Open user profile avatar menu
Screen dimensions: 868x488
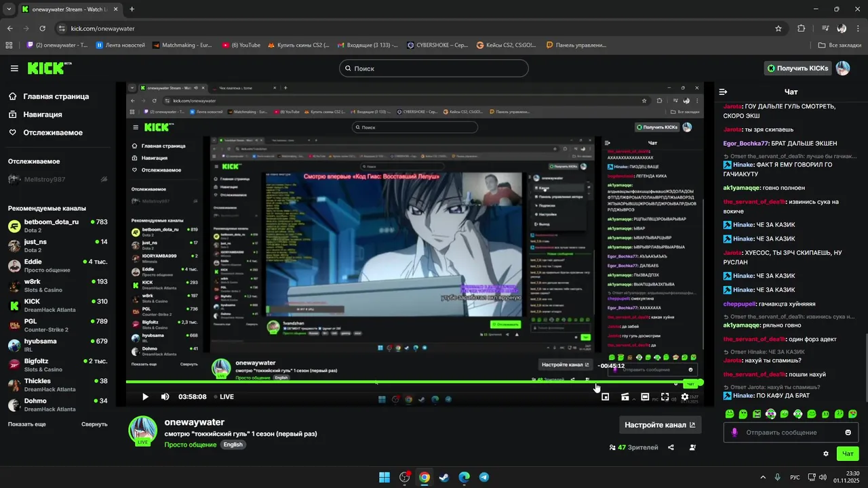pos(842,68)
